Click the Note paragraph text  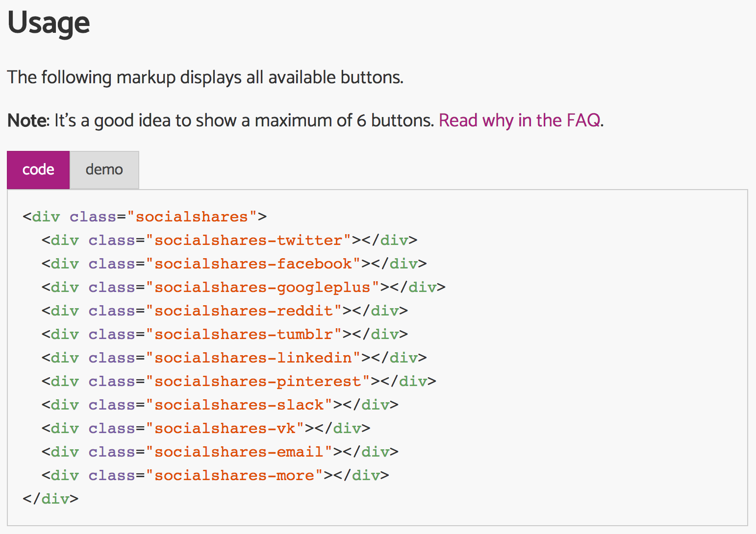[221, 120]
